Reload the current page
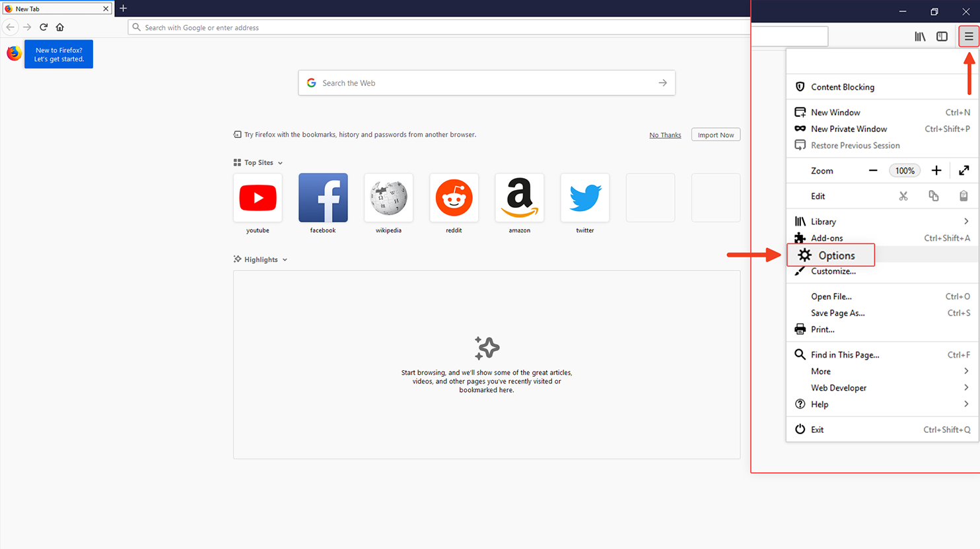The image size is (980, 549). click(x=44, y=27)
